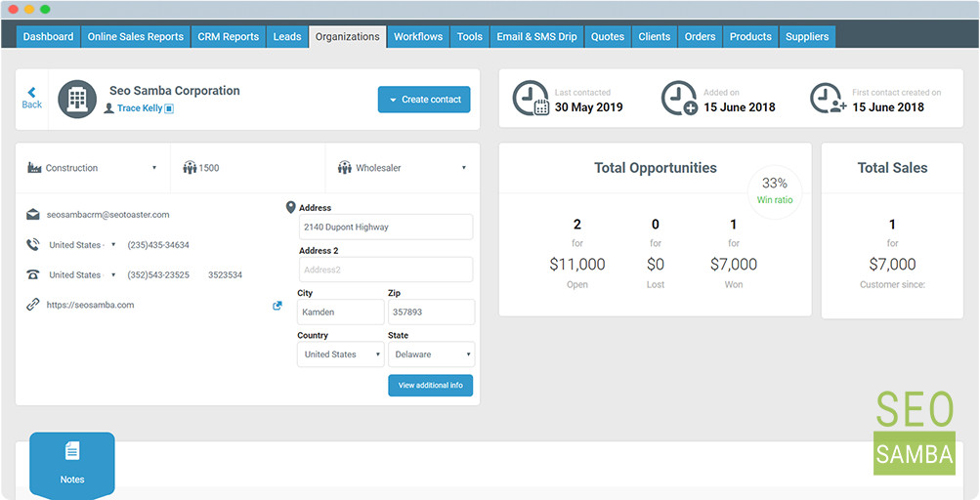Expand the Create contact dropdown button

coord(424,100)
